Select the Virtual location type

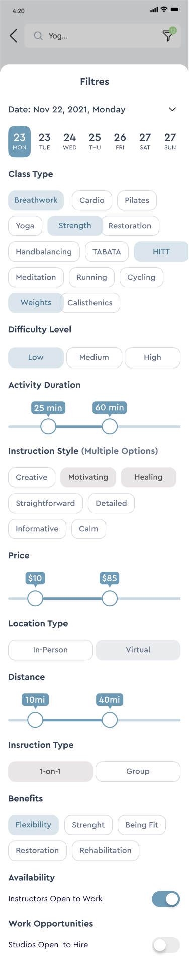pyautogui.click(x=138, y=650)
